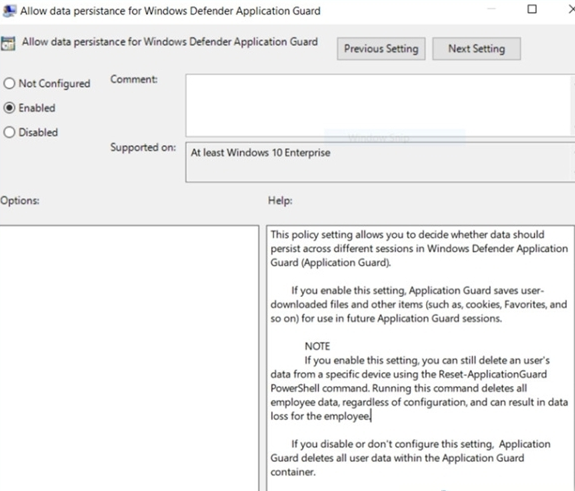
Task: Click the 'Comment:' label
Action: [134, 79]
